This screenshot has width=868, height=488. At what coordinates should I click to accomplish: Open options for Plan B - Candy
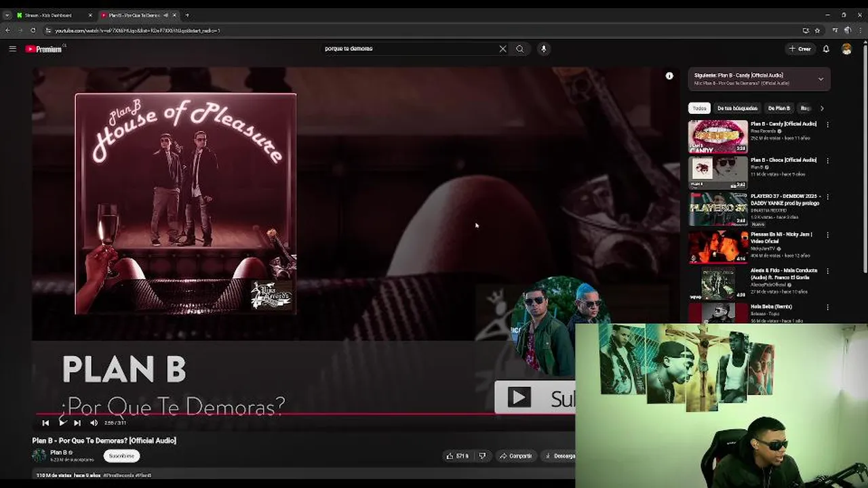(827, 125)
